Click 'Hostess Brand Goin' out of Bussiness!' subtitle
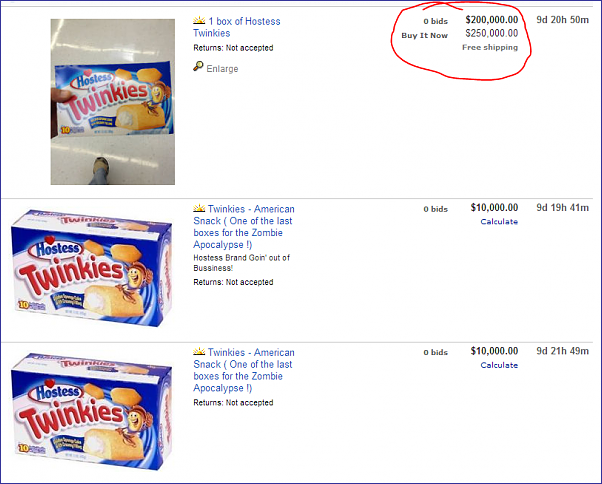602x484 pixels. [241, 263]
